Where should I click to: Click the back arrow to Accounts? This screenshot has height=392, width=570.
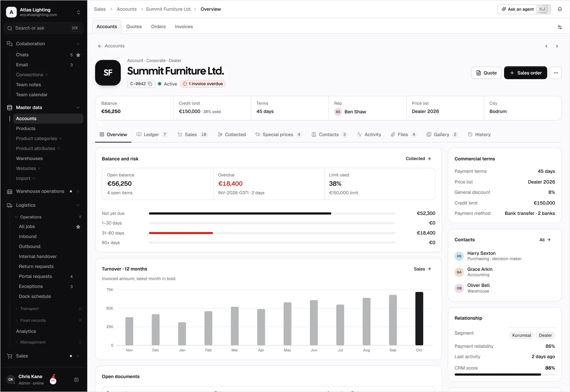pyautogui.click(x=100, y=46)
